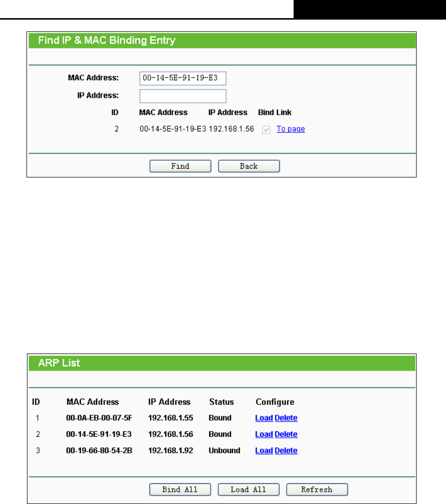446x504 pixels.
Task: Click the Load All button
Action: (x=248, y=489)
